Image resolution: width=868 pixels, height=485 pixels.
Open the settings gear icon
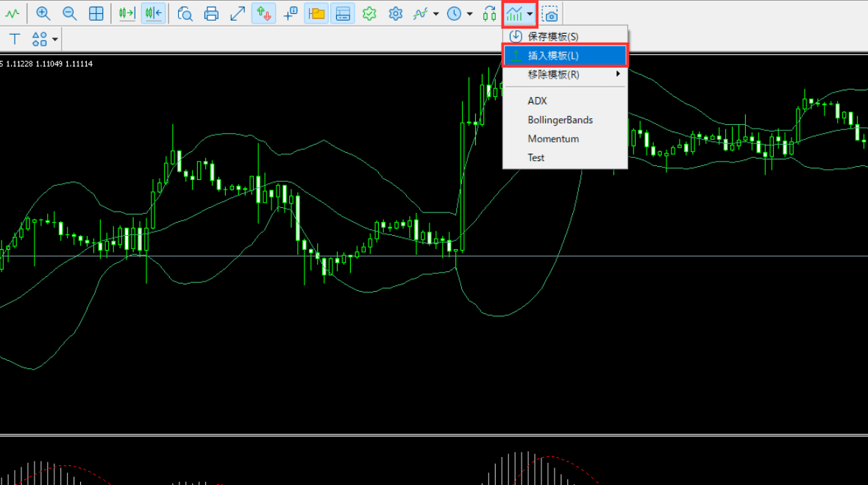[396, 13]
